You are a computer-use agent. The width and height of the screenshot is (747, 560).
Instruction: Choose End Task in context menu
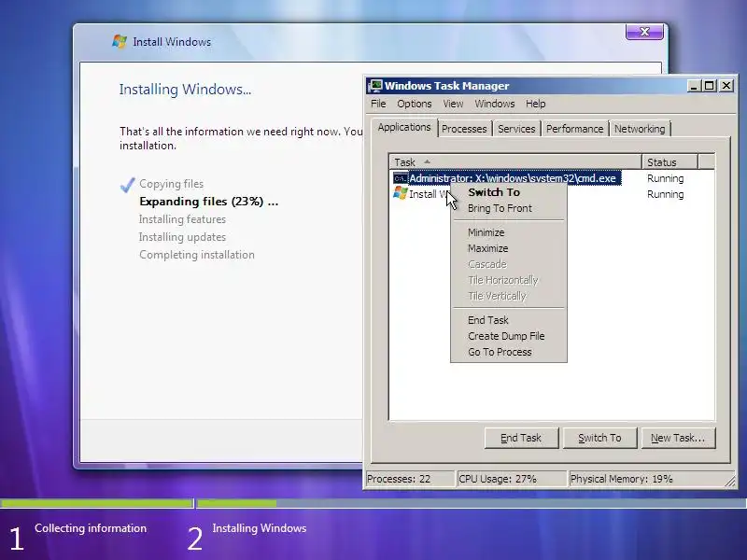[x=508, y=320]
